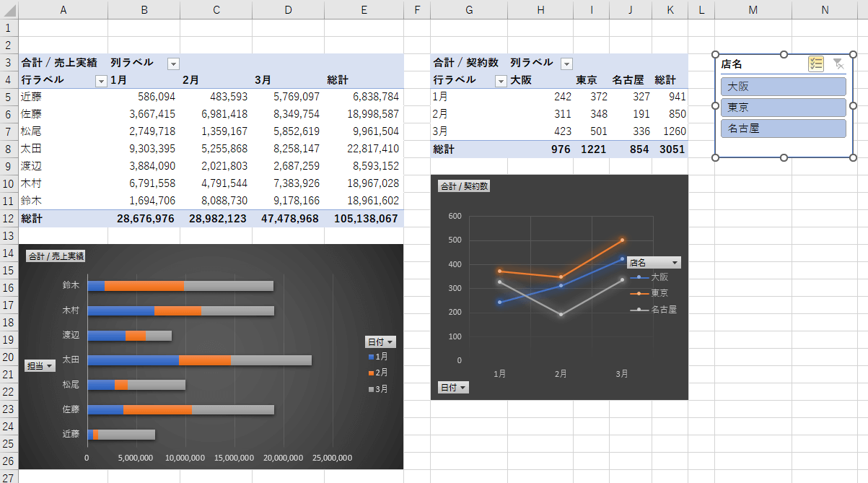Click the 東京 legend entry in line chart

pos(659,293)
